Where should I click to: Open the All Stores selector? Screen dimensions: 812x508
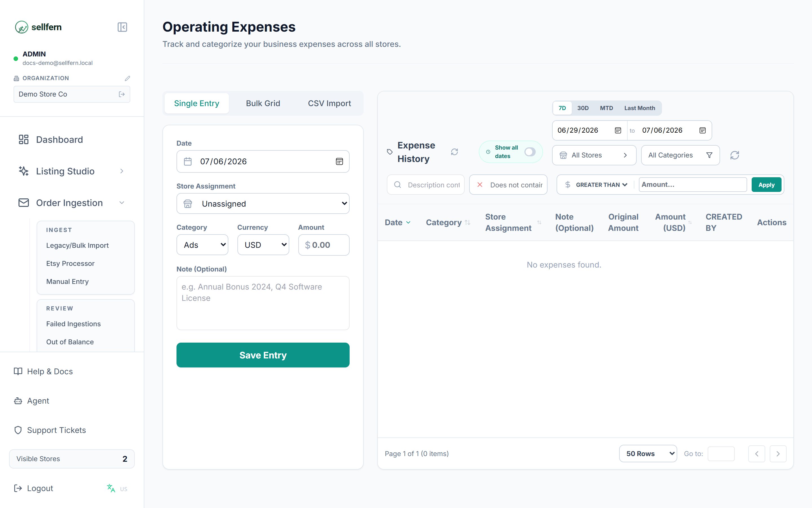(594, 155)
